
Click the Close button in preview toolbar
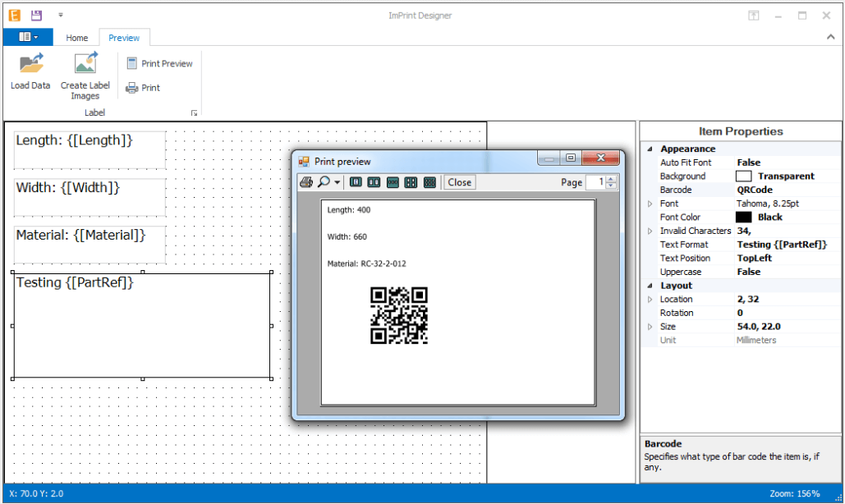(459, 182)
